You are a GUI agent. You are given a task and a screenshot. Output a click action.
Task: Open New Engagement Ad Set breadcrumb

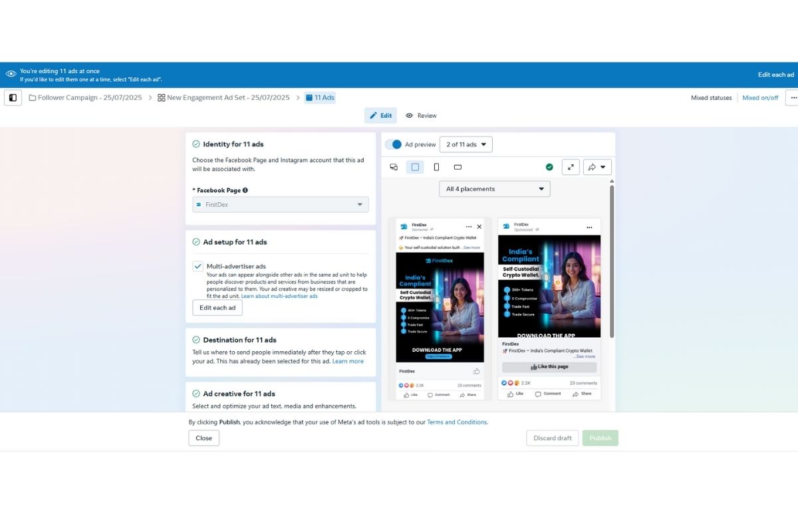[x=223, y=98]
